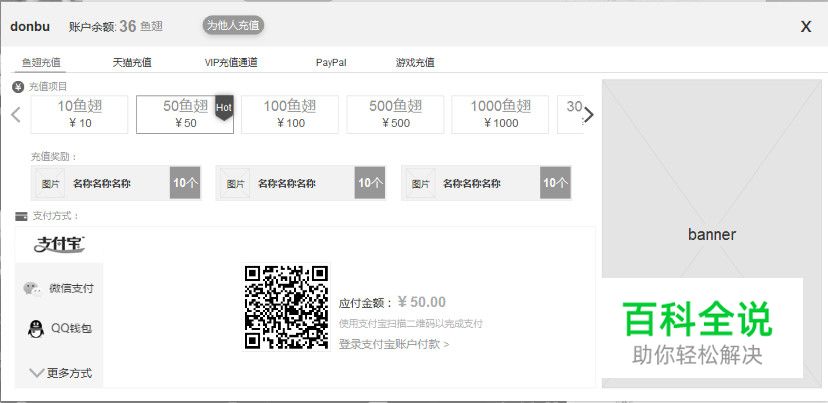This screenshot has width=828, height=403.
Task: Click the Alipay QR code
Action: [x=287, y=307]
